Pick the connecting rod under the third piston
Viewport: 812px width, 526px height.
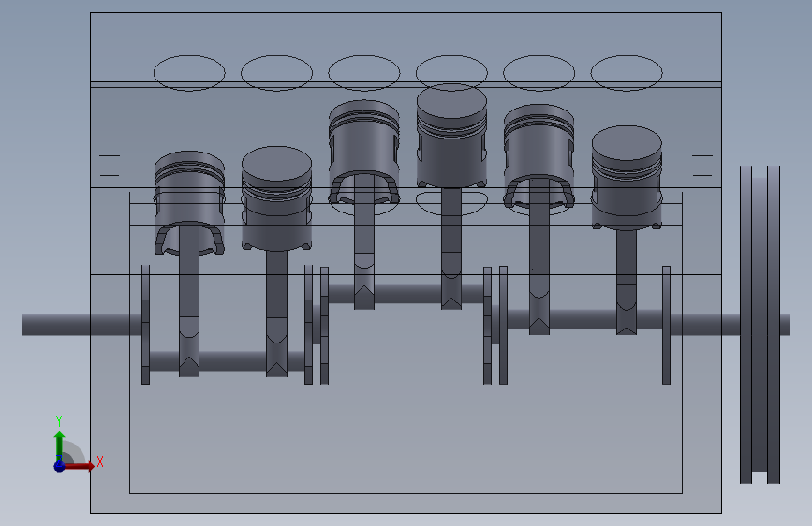(x=364, y=242)
